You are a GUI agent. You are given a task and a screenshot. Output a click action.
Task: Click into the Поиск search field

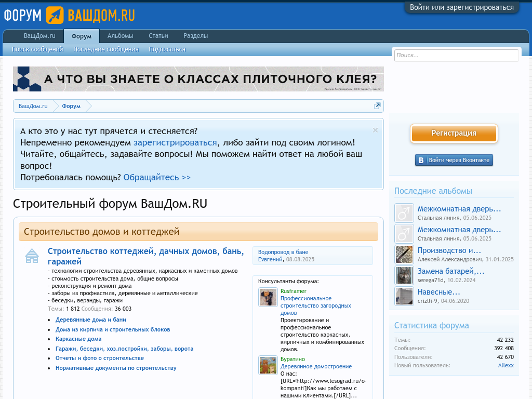tap(456, 55)
